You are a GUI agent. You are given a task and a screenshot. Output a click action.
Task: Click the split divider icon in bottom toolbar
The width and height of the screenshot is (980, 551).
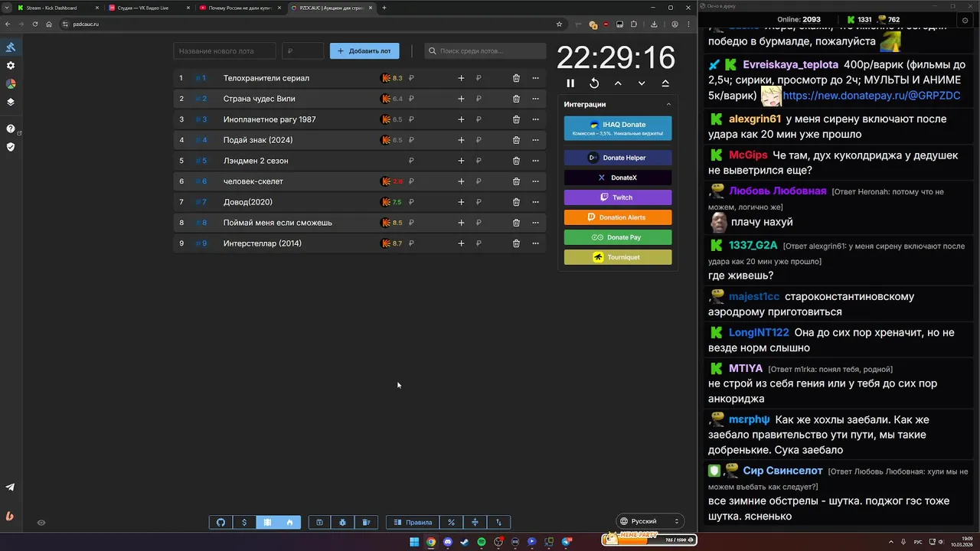click(475, 523)
